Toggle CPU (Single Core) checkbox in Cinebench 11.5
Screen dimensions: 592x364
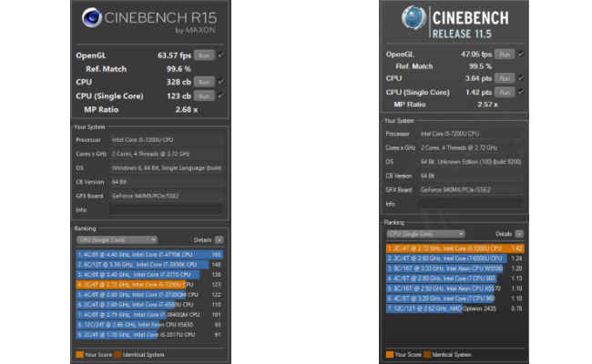coord(521,92)
